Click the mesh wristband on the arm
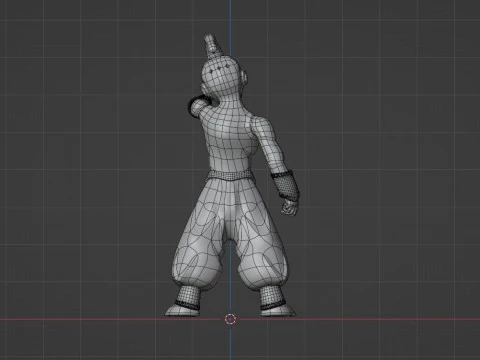The height and width of the screenshot is (360, 480). click(285, 185)
